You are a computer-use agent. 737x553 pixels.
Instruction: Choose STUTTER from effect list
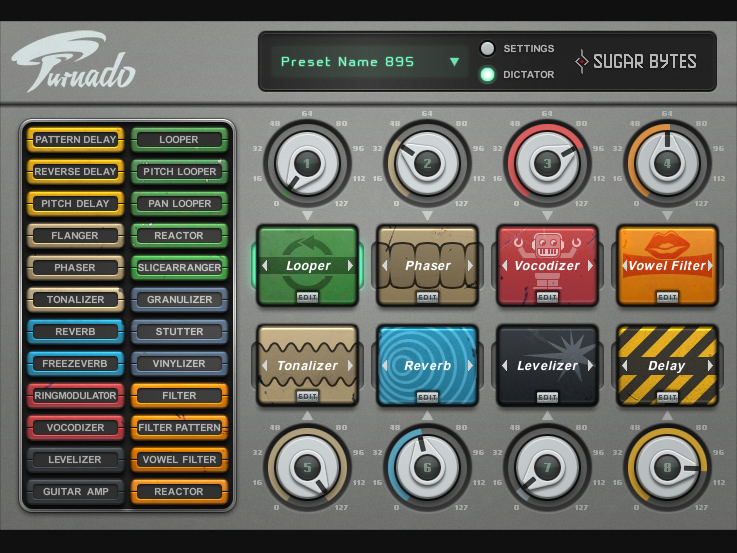tap(179, 331)
